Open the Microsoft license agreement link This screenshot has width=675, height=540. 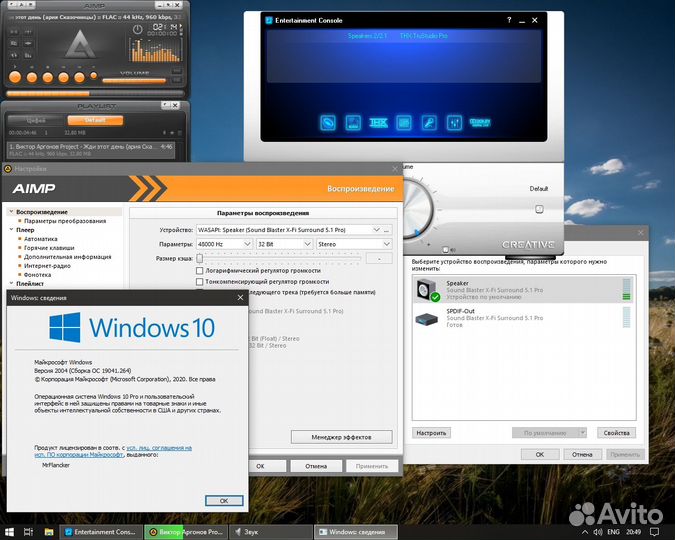point(113,451)
